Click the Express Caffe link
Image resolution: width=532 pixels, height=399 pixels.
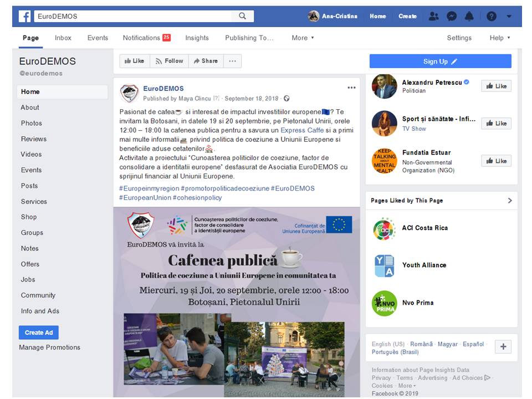[x=302, y=130]
